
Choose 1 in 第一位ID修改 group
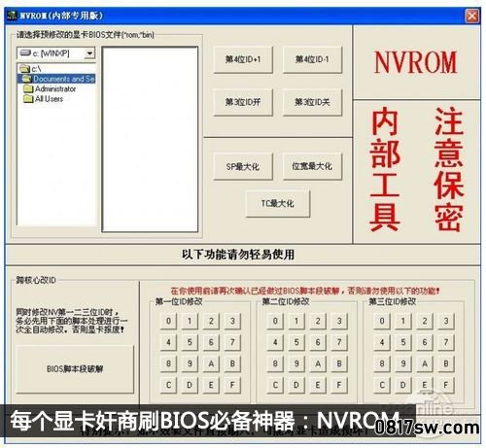[190, 321]
